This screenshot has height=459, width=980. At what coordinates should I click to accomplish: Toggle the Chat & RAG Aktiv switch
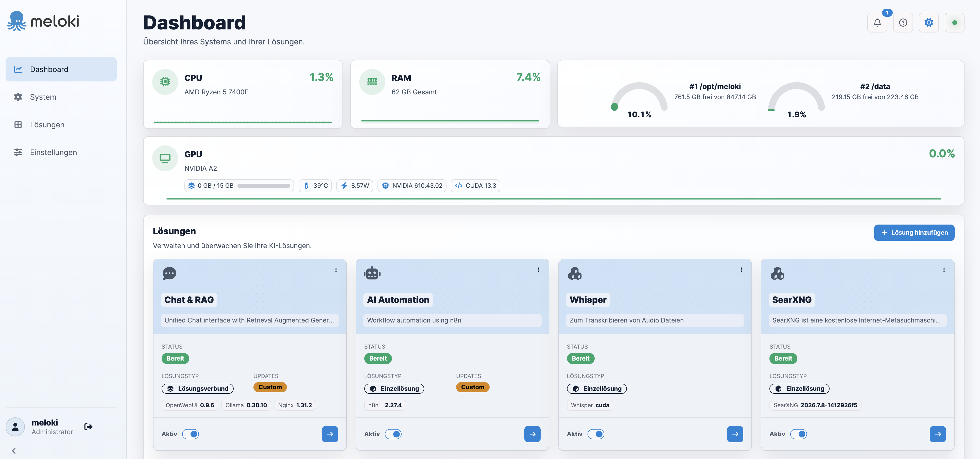click(x=190, y=434)
